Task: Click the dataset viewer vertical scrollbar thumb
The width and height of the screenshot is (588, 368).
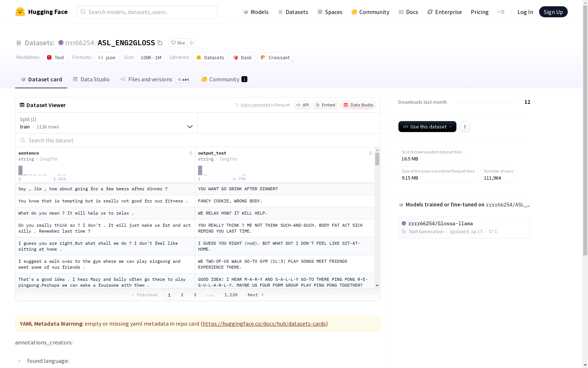Action: (377, 159)
